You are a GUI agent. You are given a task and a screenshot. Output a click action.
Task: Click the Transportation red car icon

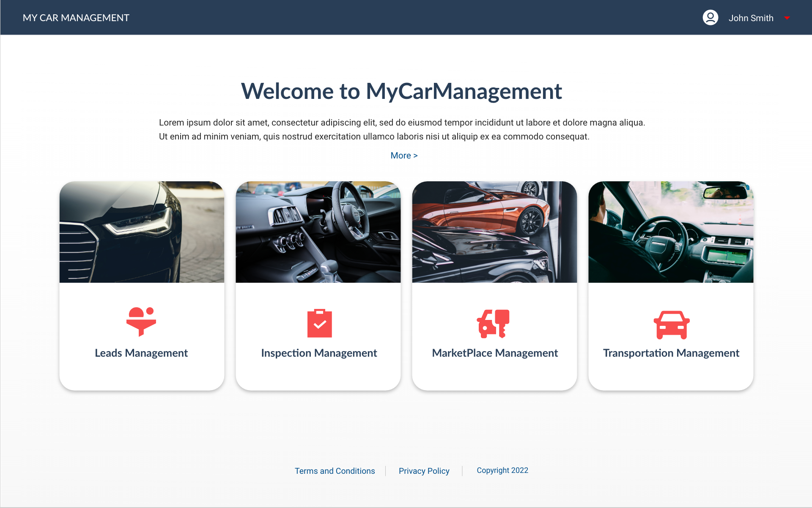[x=672, y=325]
